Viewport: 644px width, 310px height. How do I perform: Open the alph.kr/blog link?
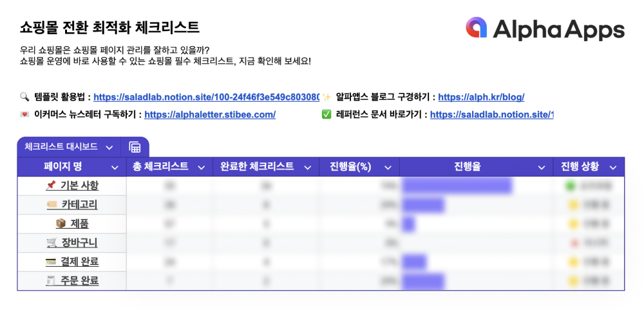click(481, 97)
